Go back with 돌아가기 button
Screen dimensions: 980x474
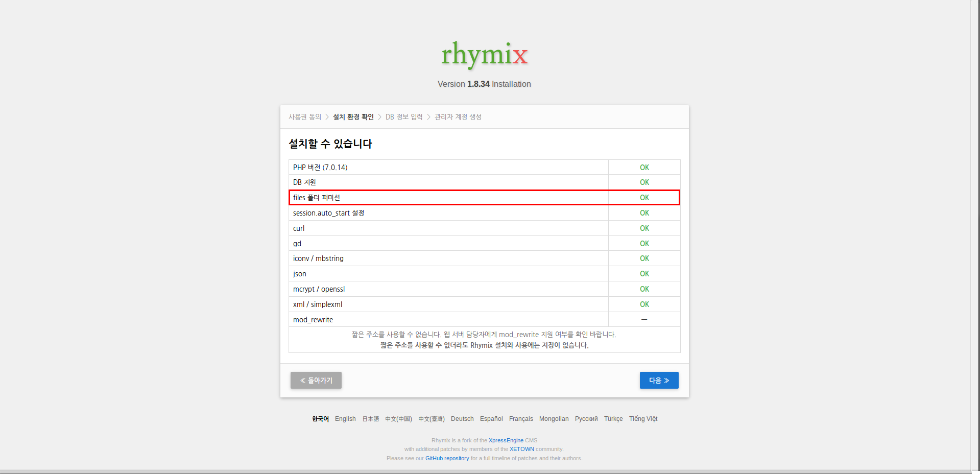(x=316, y=380)
